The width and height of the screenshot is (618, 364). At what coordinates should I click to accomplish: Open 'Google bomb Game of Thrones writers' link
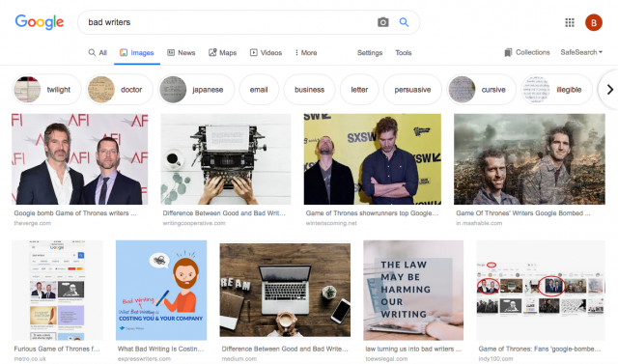pyautogui.click(x=75, y=213)
